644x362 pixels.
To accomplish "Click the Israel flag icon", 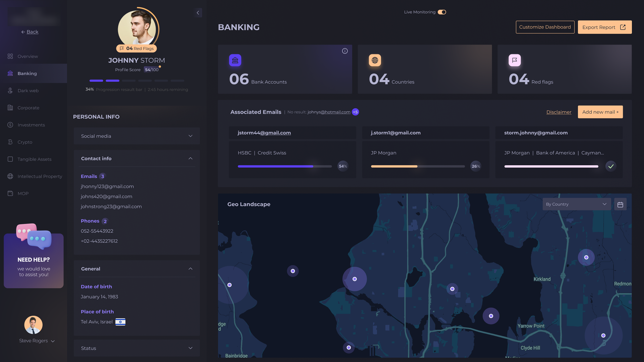I will [x=120, y=322].
